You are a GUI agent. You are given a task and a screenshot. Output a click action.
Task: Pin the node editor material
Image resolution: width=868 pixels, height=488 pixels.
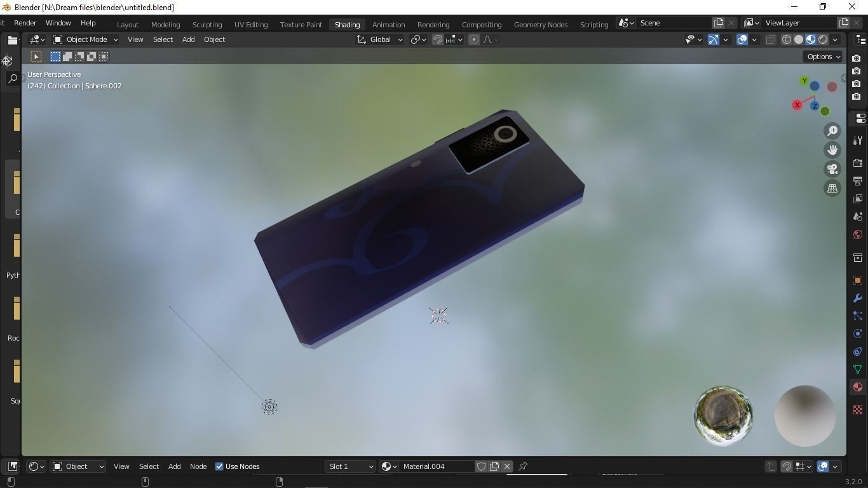(x=523, y=466)
